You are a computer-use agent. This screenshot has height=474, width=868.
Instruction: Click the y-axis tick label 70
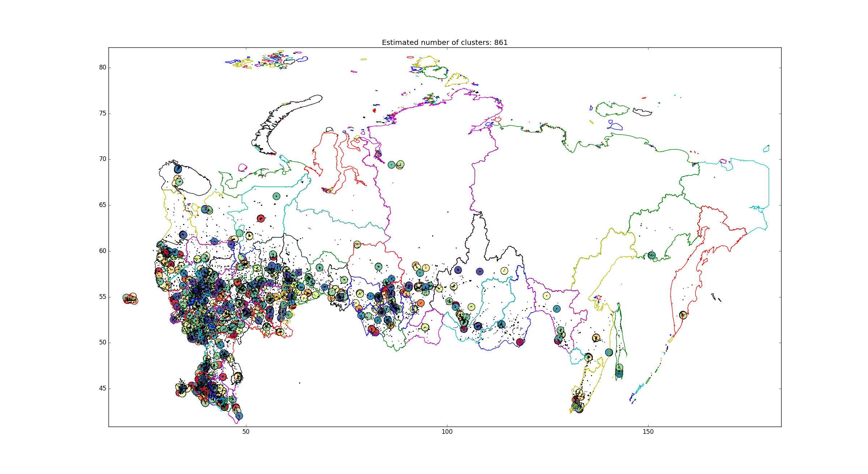click(102, 159)
